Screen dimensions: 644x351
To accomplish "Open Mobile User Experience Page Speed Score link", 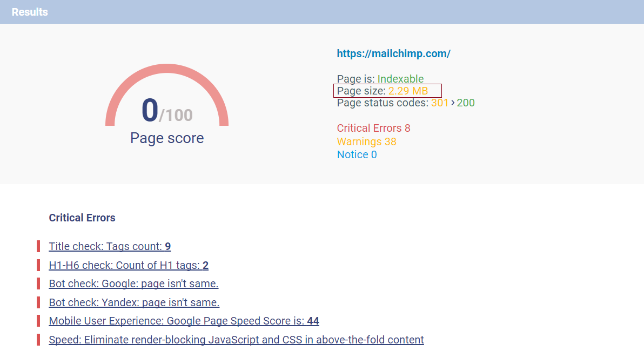I will [x=184, y=321].
